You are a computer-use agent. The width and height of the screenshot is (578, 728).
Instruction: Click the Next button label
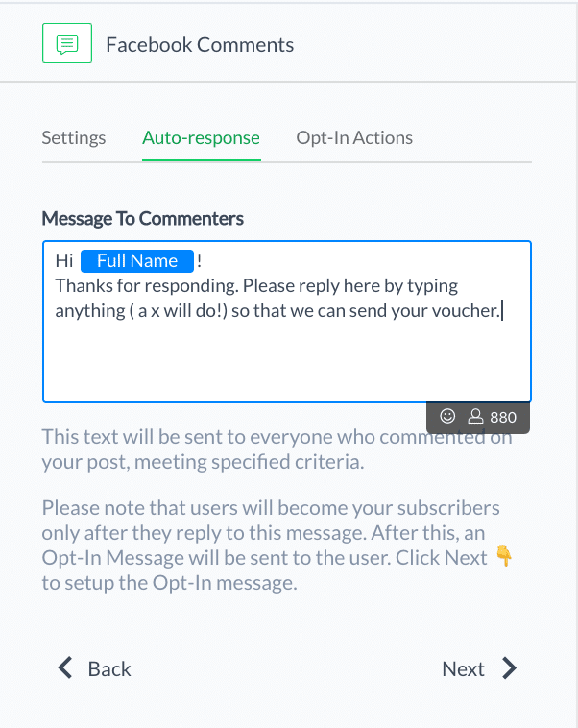click(464, 669)
